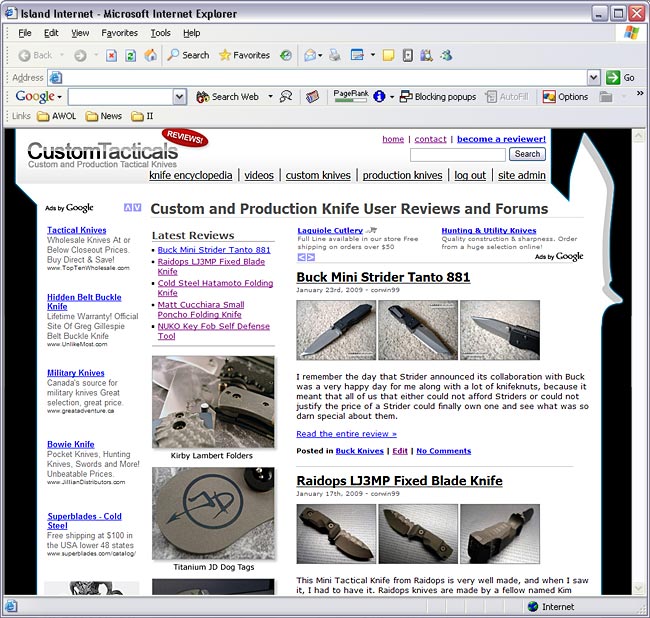
Task: Click the CustomTacticals site logo
Action: (x=103, y=154)
